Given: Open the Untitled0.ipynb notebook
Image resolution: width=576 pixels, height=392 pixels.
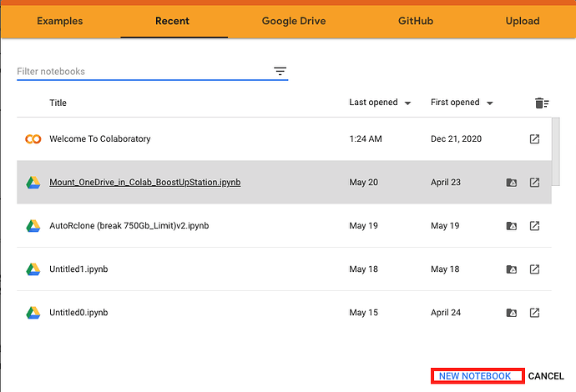Looking at the screenshot, I should point(78,313).
